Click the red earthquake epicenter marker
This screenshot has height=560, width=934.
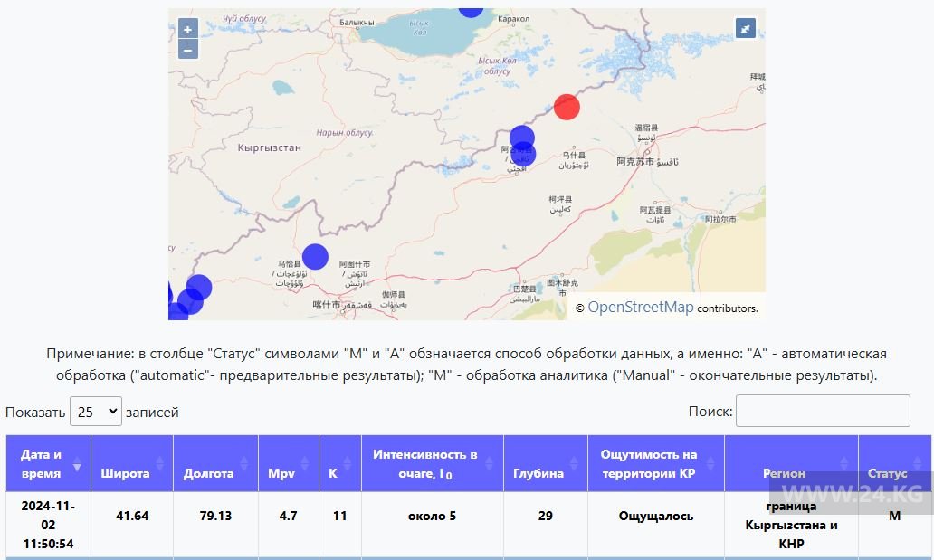567,108
